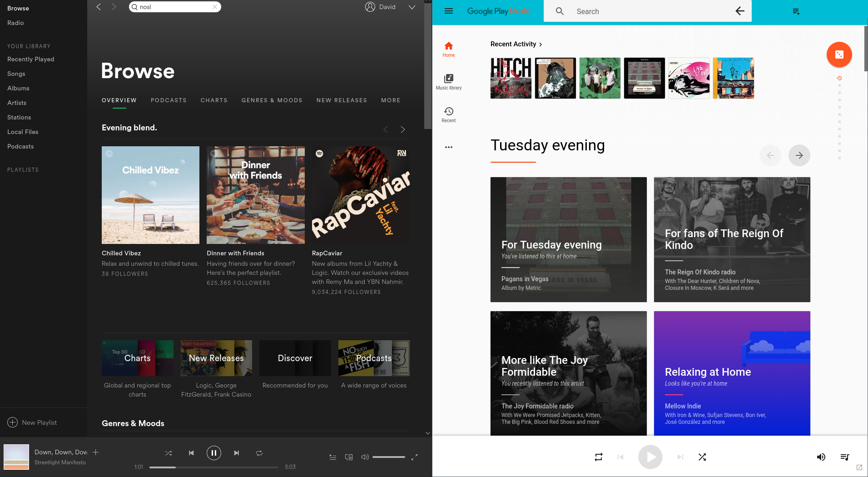Open the New Releases tile
The width and height of the screenshot is (868, 477).
click(x=216, y=358)
